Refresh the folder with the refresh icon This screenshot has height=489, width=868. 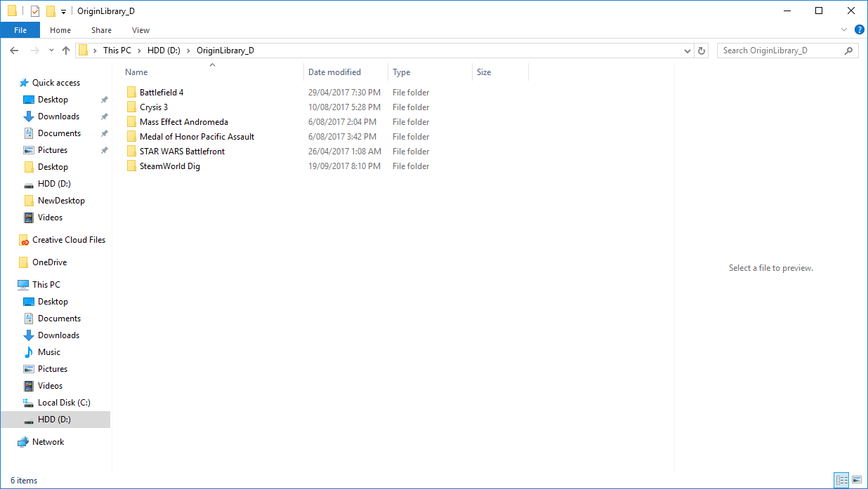[x=702, y=51]
